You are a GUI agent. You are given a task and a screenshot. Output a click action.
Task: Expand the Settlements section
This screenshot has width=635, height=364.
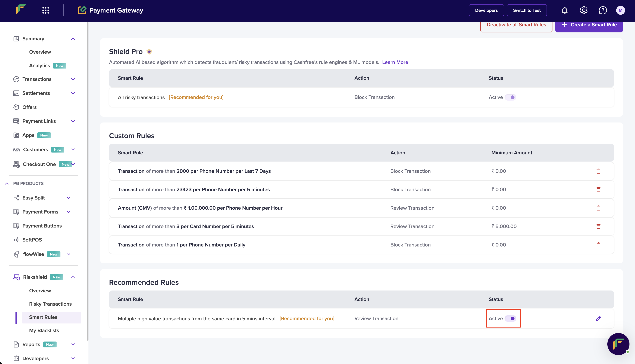click(73, 93)
